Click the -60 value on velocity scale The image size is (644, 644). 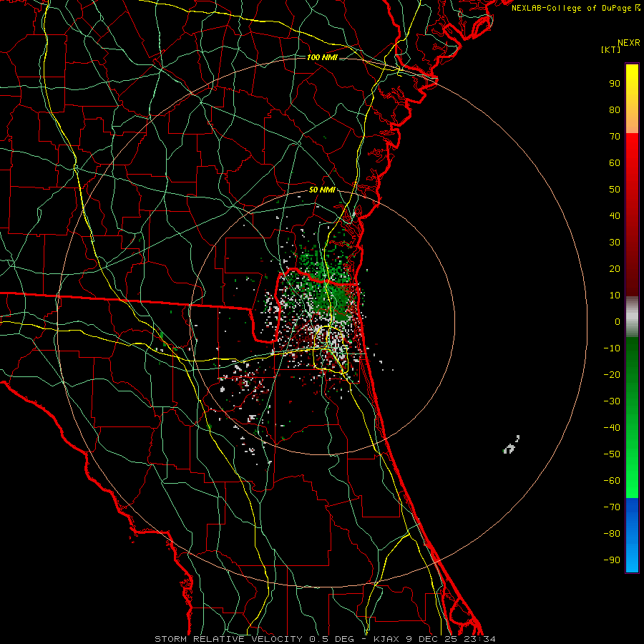point(612,481)
